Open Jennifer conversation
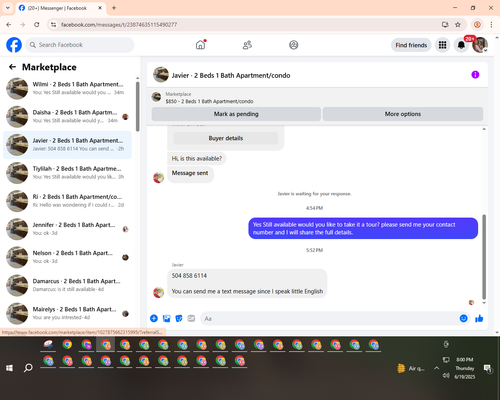The image size is (500, 400). point(67,229)
